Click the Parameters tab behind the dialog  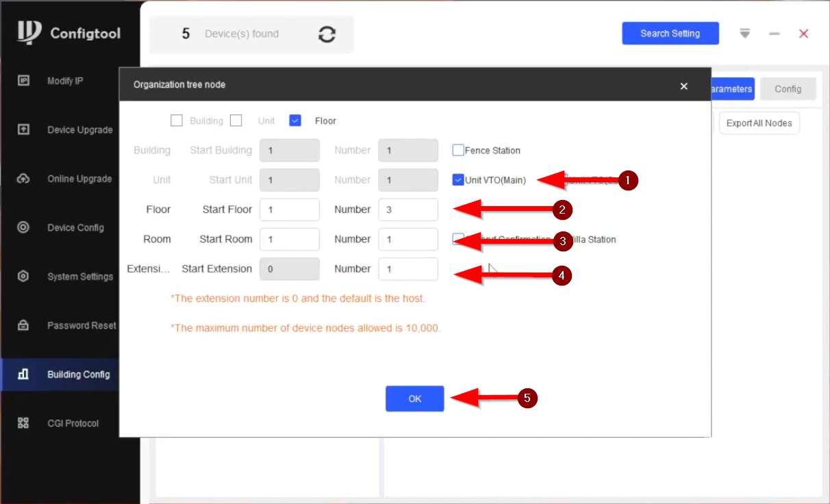(x=732, y=89)
